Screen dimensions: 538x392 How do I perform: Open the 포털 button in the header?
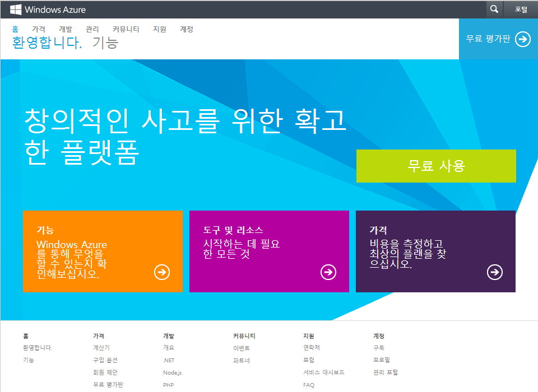[x=521, y=10]
